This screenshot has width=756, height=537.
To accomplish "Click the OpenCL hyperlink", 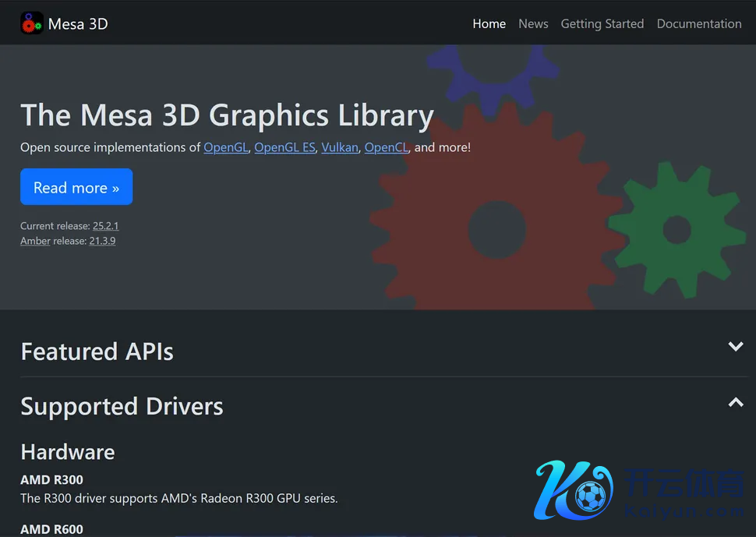I will [386, 147].
